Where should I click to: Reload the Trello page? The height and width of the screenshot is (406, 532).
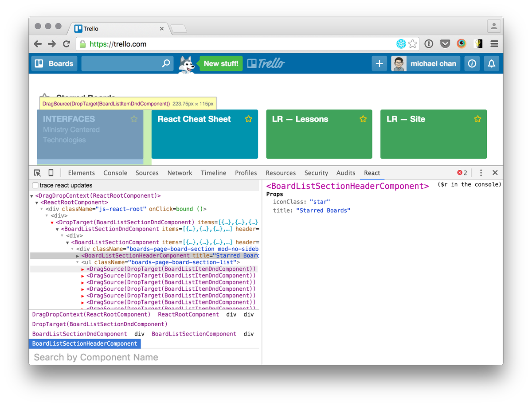(x=66, y=44)
